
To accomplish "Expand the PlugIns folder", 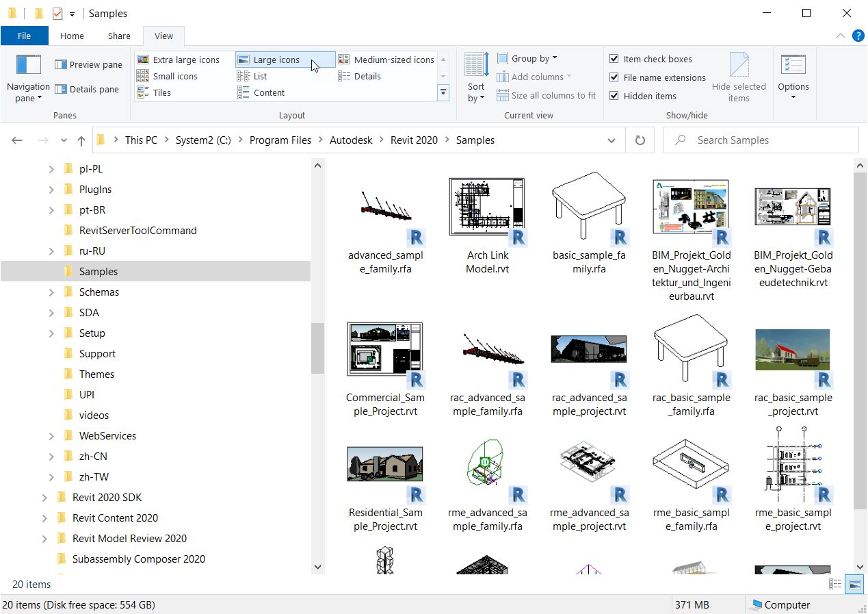I will pos(51,190).
